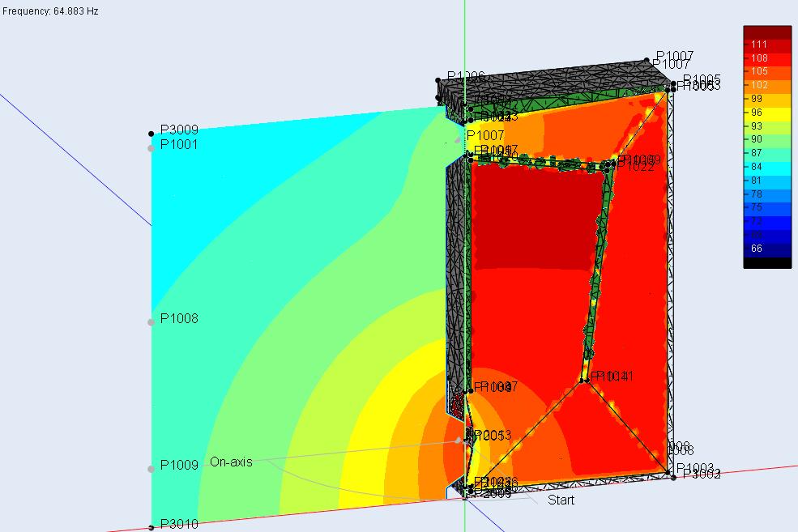Select the 102 legend color band
798x532 pixels.
(767, 85)
